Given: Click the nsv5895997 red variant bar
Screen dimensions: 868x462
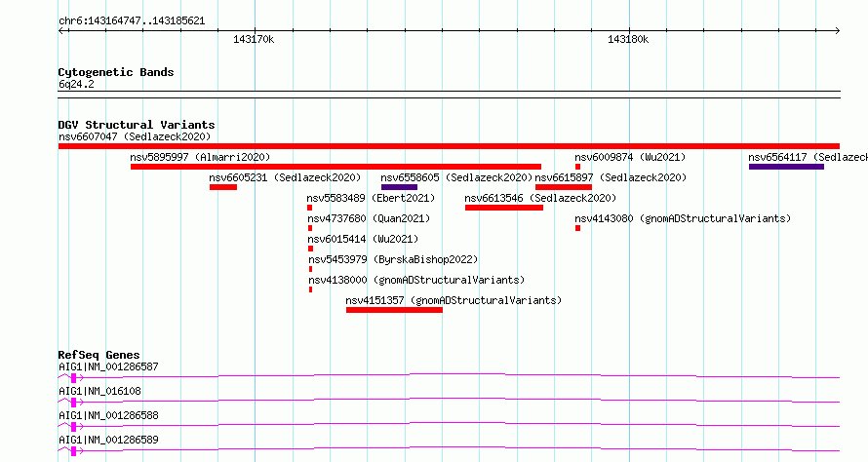Looking at the screenshot, I should 335,167.
